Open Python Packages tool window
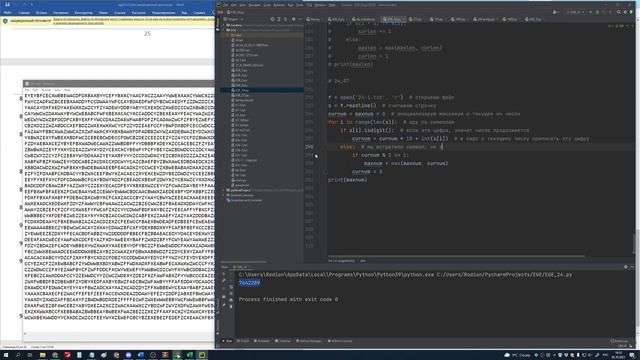640x360 pixels. [x=309, y=341]
